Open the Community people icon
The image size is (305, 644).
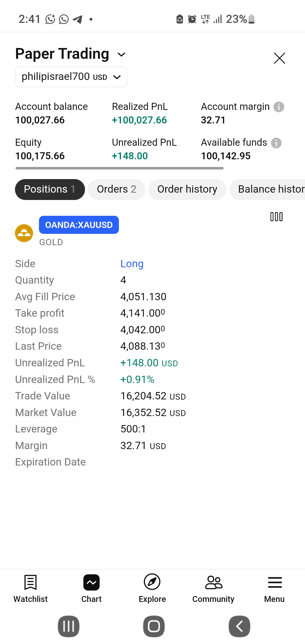213,582
